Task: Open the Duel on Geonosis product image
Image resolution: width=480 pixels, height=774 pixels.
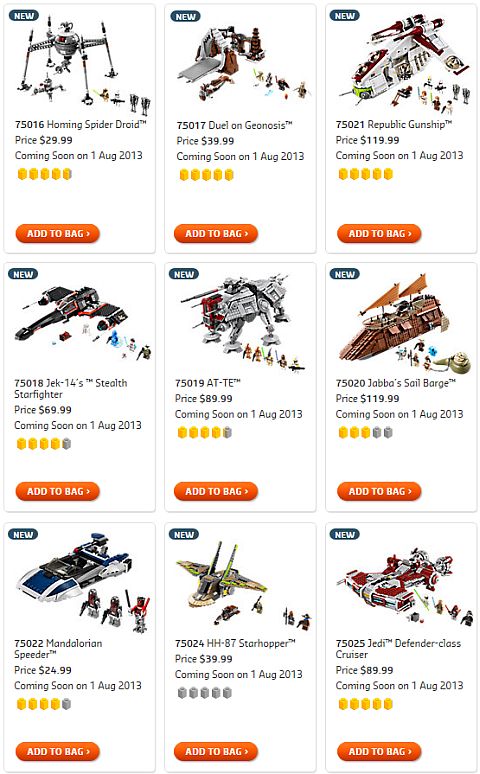Action: [243, 64]
